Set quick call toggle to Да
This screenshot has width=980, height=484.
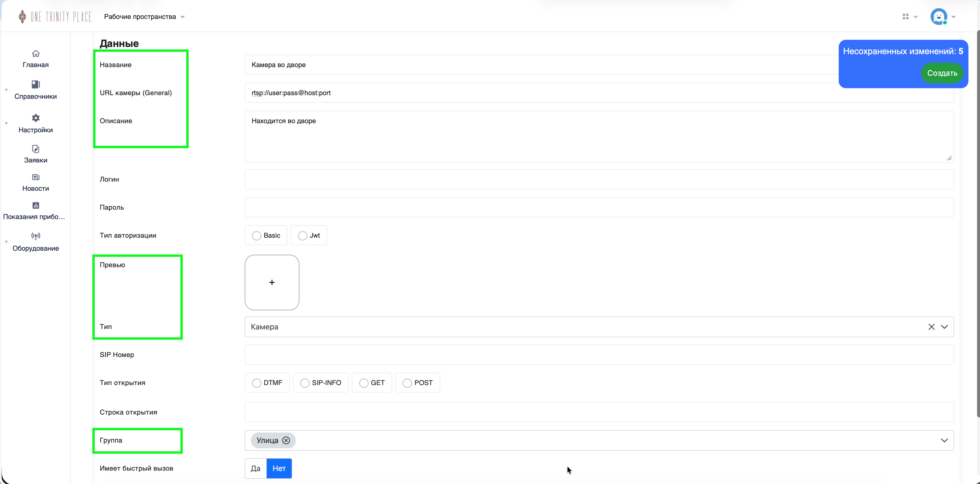point(256,468)
